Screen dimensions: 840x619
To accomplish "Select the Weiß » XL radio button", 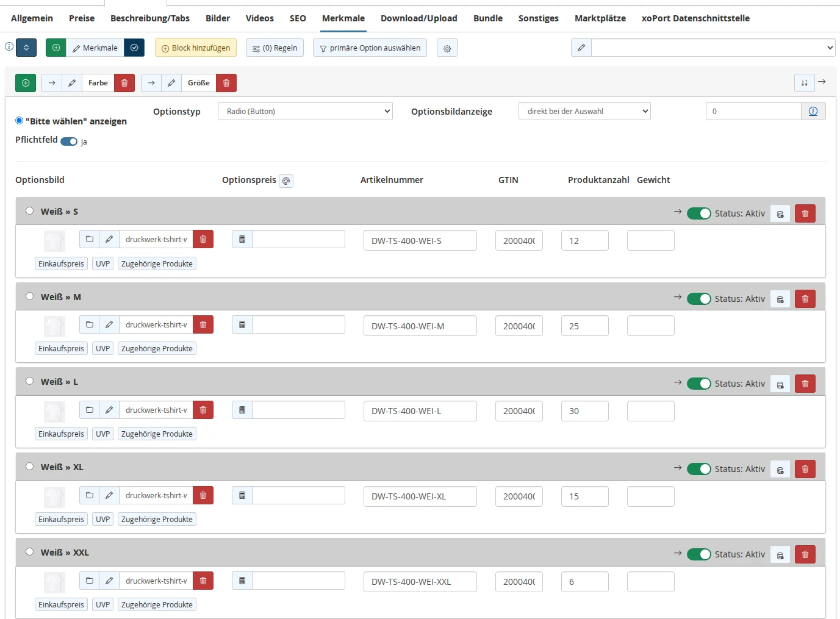I will [29, 467].
